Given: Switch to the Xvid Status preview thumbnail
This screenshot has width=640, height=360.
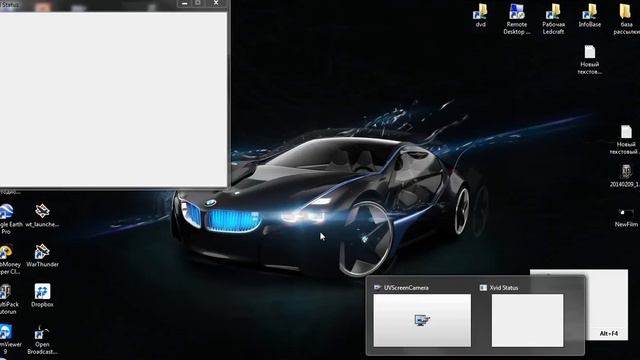Looking at the screenshot, I should pyautogui.click(x=527, y=320).
